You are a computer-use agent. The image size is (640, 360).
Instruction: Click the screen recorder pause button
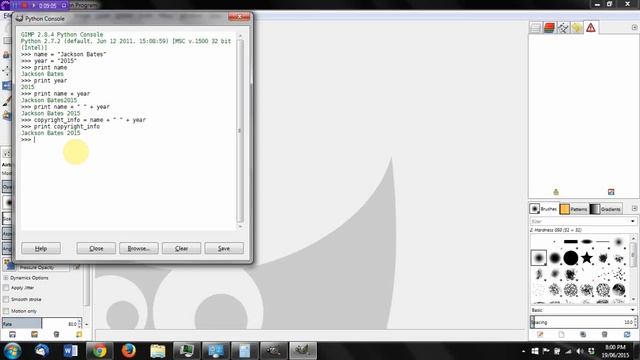tap(14, 5)
